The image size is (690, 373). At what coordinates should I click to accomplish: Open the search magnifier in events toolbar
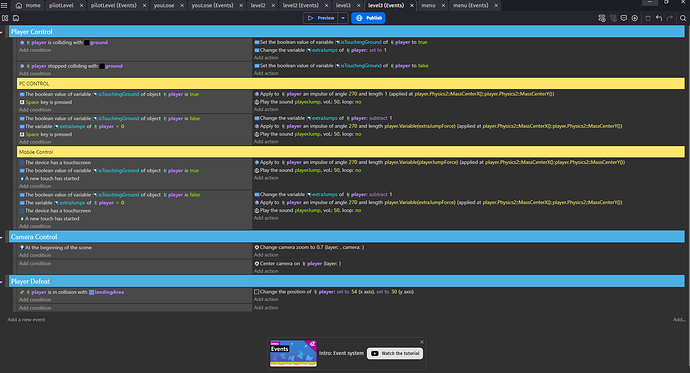coord(683,18)
